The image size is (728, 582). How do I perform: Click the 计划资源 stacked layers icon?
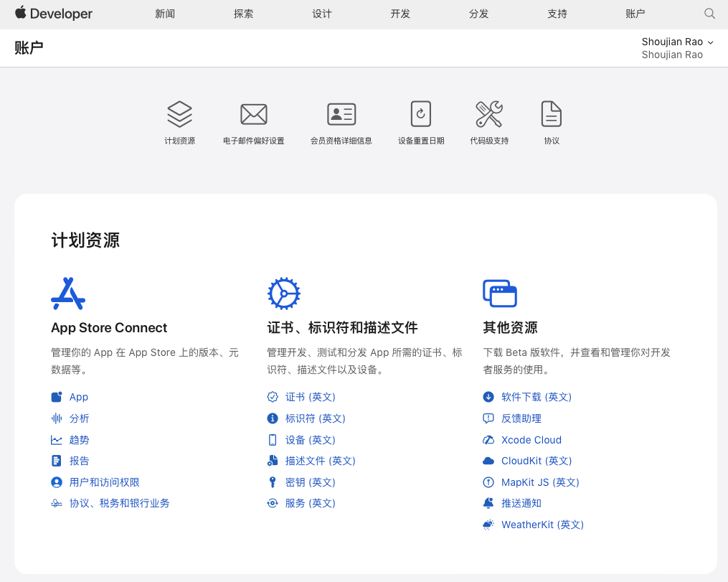(x=179, y=114)
